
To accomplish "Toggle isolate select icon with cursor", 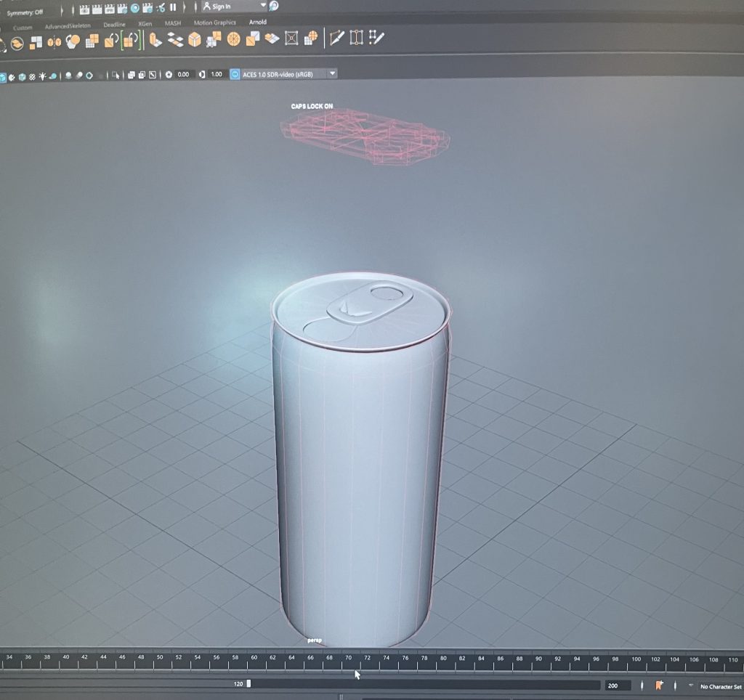I will pyautogui.click(x=116, y=76).
